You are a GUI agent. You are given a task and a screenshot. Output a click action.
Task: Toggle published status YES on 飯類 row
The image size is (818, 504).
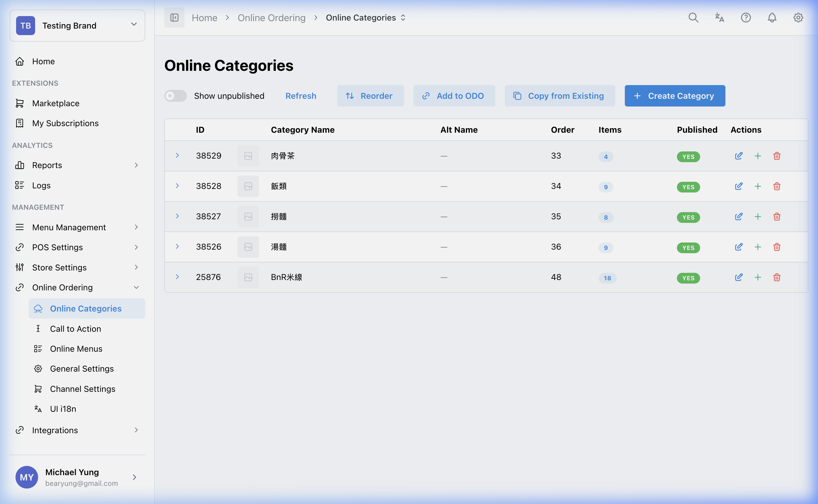[688, 187]
